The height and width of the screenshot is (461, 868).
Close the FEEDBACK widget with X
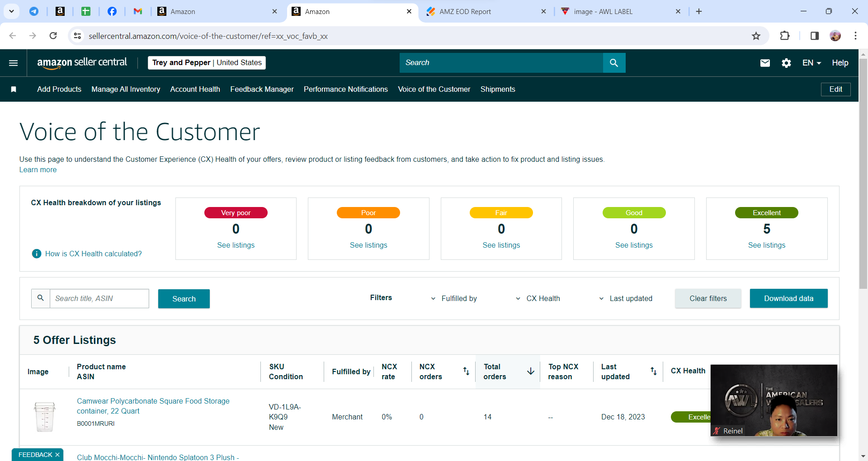[x=57, y=455]
